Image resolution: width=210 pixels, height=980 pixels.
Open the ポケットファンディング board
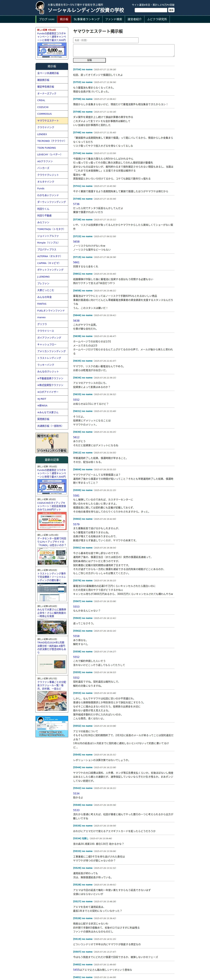(52, 270)
